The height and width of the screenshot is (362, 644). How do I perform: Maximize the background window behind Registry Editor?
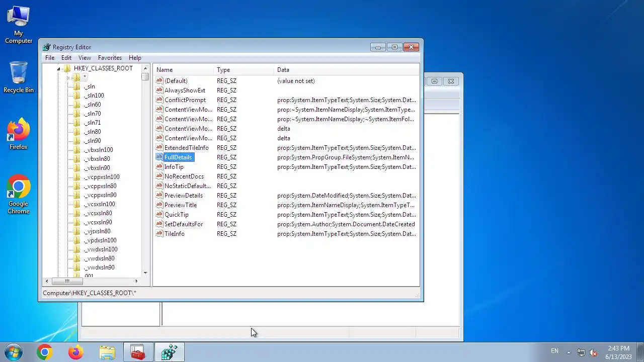pyautogui.click(x=434, y=81)
